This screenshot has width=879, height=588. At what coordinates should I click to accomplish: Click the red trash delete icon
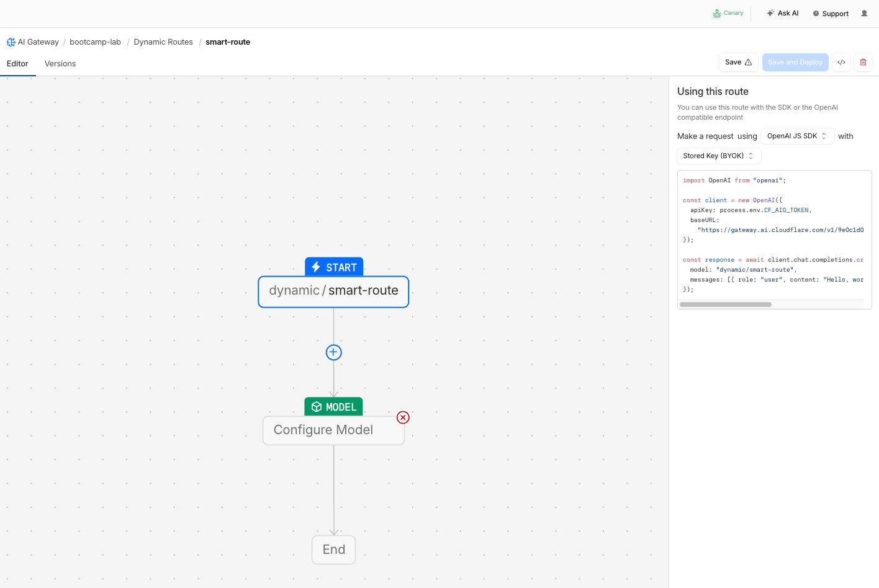click(863, 63)
